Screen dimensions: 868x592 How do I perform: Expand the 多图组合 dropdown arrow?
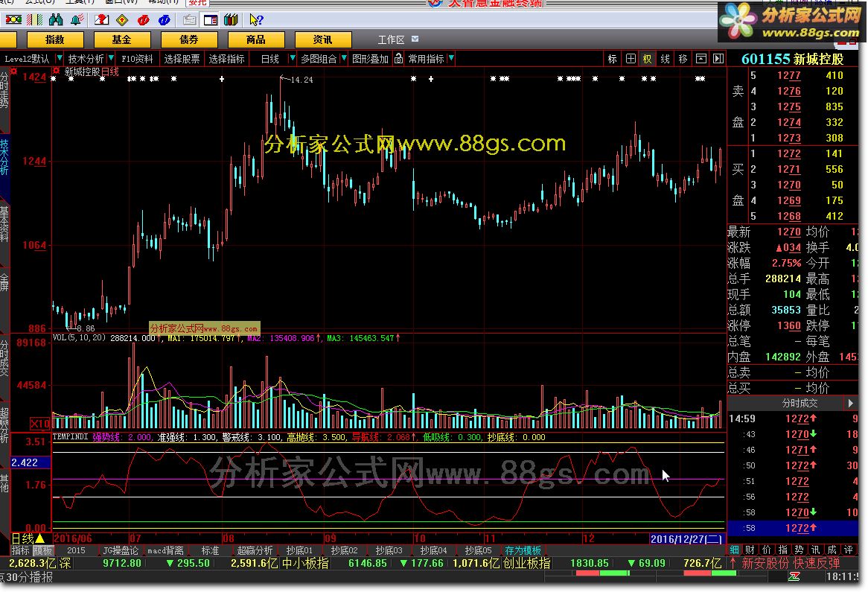click(344, 58)
